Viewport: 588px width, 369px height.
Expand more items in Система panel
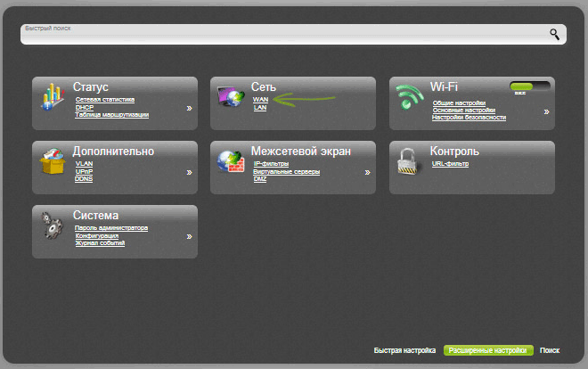[189, 236]
